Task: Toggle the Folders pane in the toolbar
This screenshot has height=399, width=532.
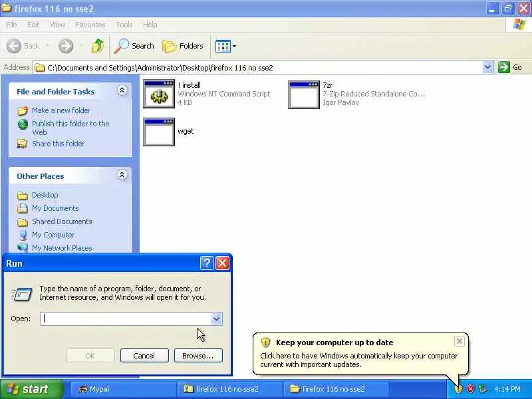Action: (x=183, y=46)
